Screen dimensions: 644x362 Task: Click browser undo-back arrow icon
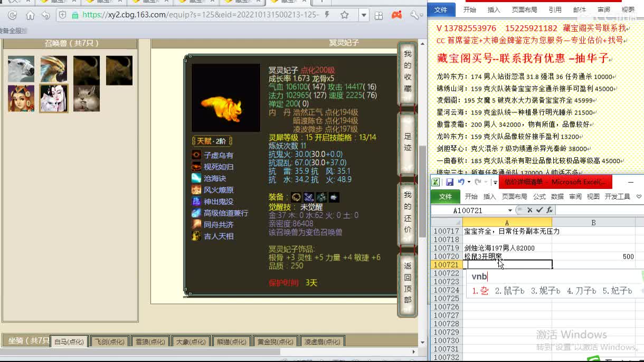point(46,15)
